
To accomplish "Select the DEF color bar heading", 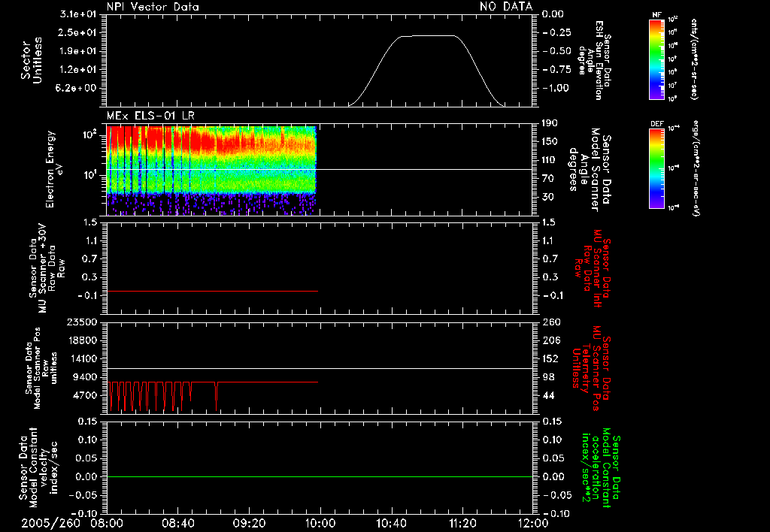I will (657, 124).
